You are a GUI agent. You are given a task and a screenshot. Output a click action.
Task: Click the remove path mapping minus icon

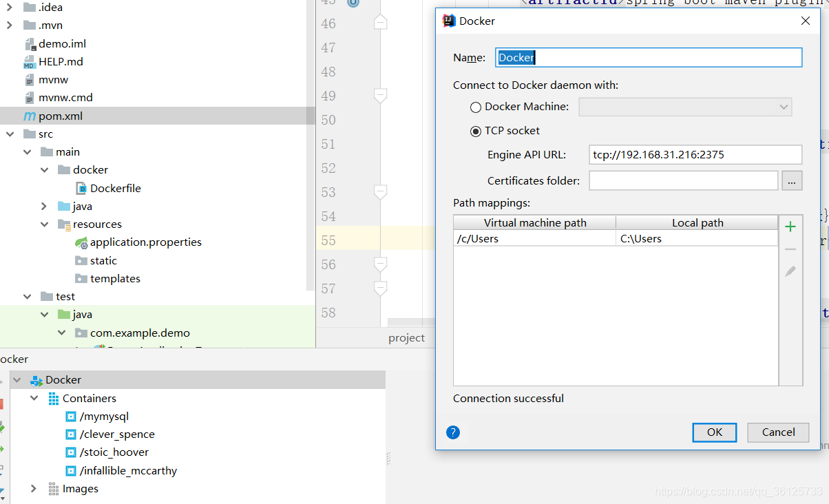pyautogui.click(x=790, y=249)
